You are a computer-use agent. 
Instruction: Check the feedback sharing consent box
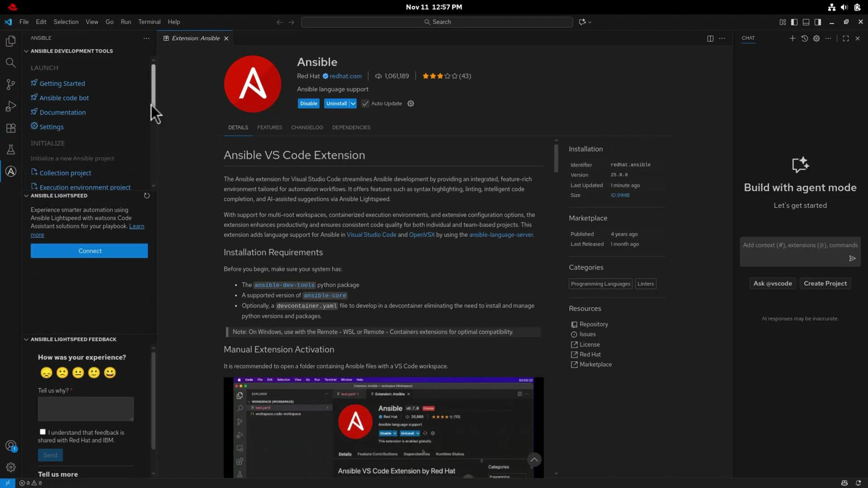point(42,432)
